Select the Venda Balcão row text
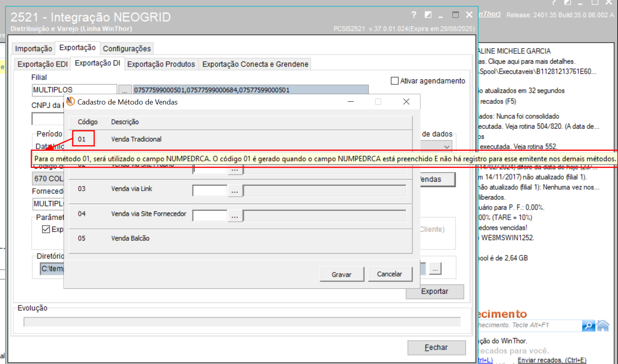 [130, 238]
